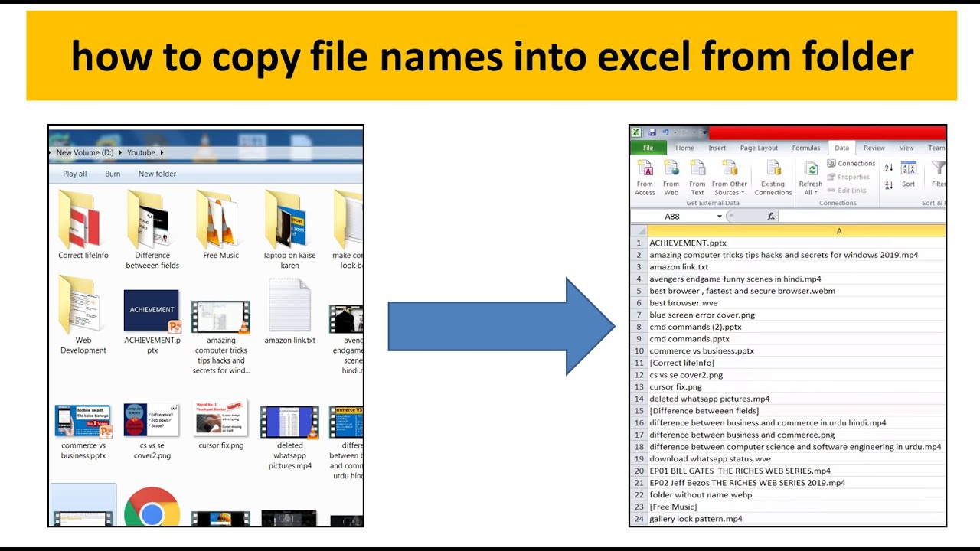Click the Chrome icon in the folder
Screen dimensions: 980x551
point(152,507)
